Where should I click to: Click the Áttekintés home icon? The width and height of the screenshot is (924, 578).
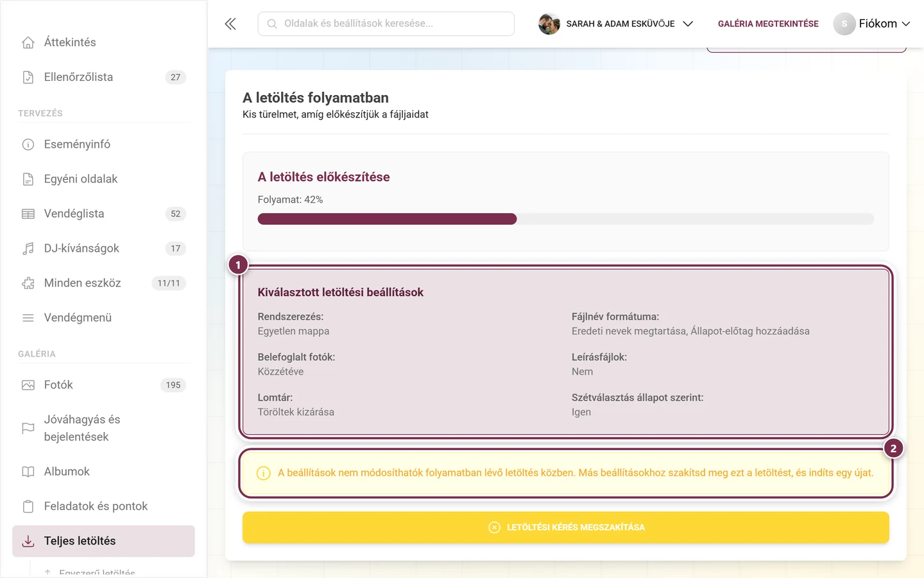[x=28, y=42]
